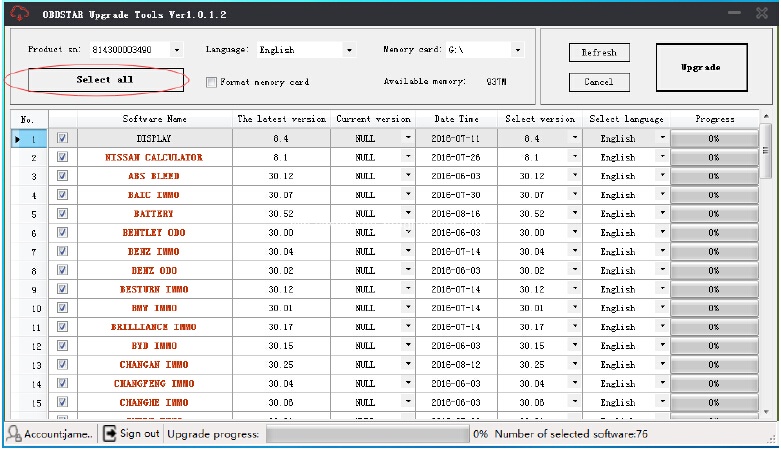
Task: Click the Account user icon
Action: pos(14,434)
